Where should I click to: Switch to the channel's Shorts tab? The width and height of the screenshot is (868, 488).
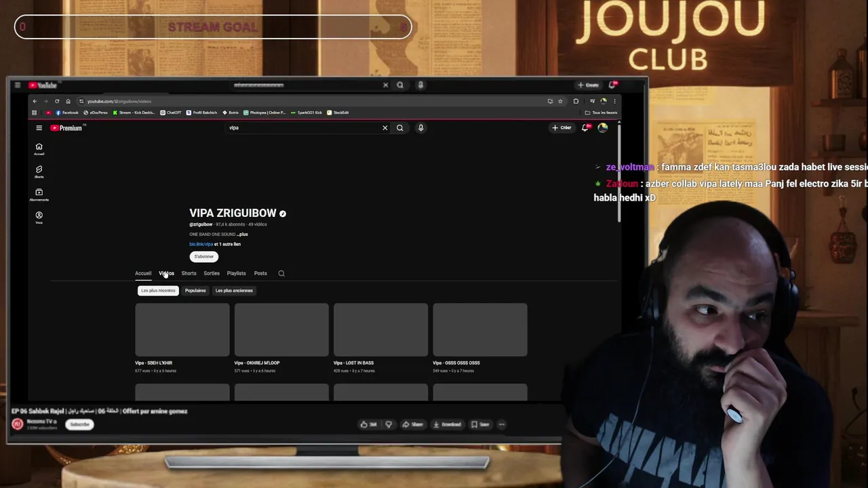189,273
